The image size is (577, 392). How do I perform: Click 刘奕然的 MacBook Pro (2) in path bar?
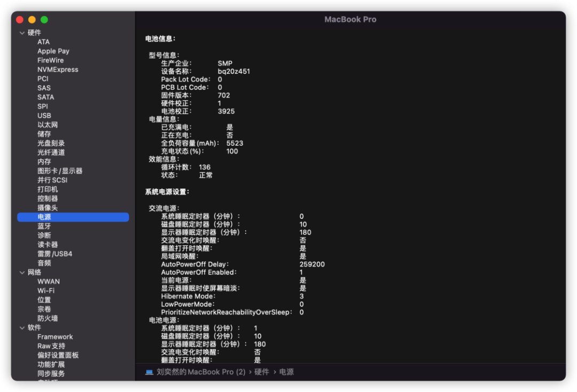pos(201,372)
